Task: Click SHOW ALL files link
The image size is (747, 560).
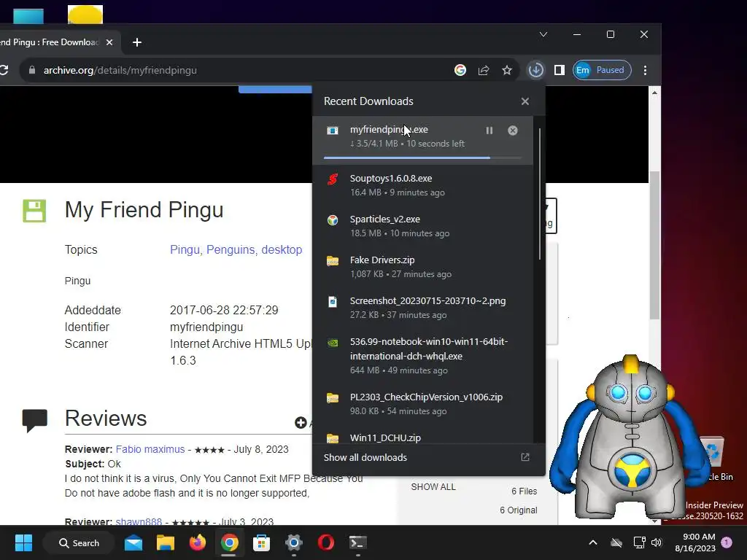Action: 433,486
